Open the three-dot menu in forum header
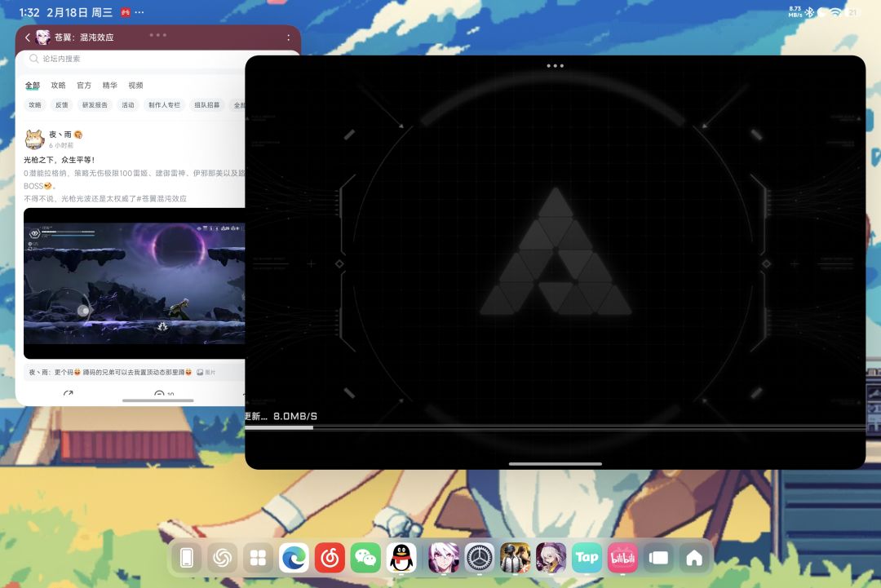Image resolution: width=881 pixels, height=588 pixels. [x=288, y=38]
